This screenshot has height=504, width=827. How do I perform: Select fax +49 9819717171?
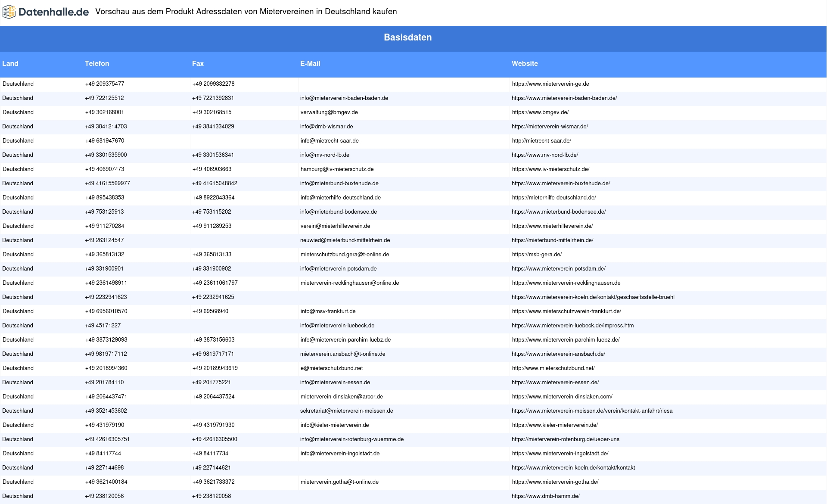(213, 354)
